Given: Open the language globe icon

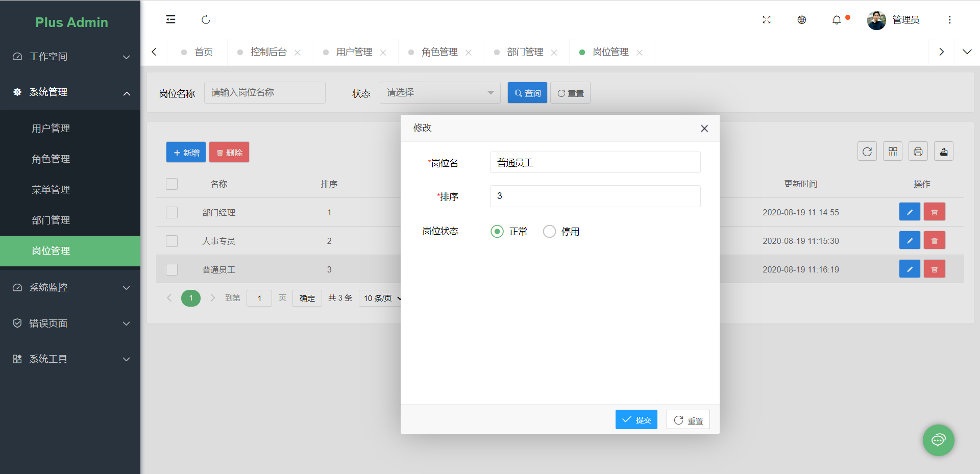Looking at the screenshot, I should point(802,19).
